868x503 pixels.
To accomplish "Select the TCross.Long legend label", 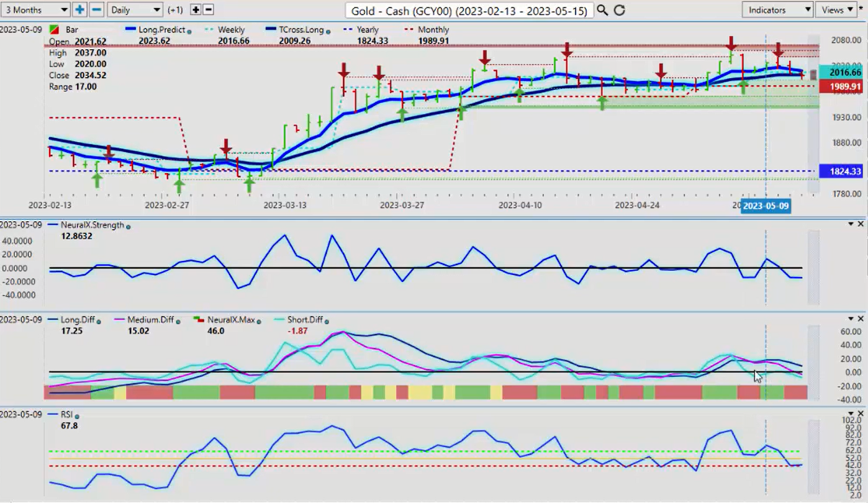I will point(301,30).
